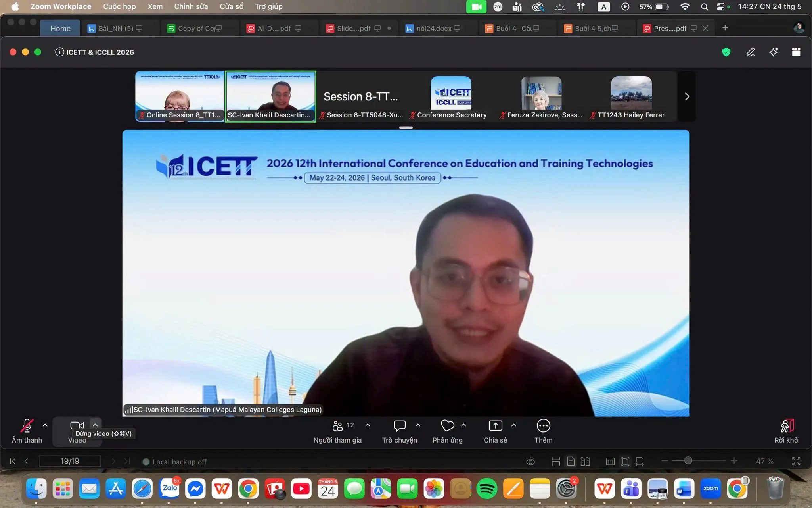812x508 pixels.
Task: Expand reactions options arrow next to Phản ứng
Action: coord(463,425)
